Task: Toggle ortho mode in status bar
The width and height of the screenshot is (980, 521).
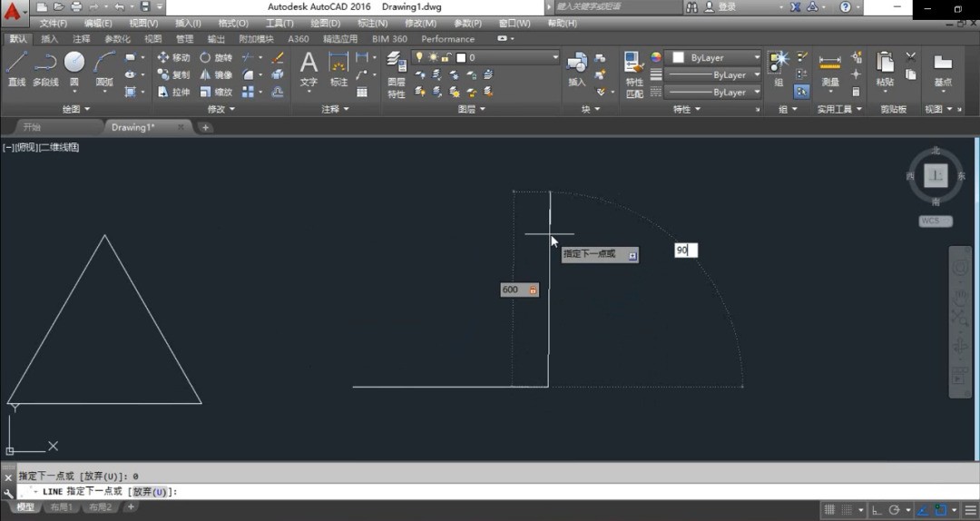Action: 877,510
